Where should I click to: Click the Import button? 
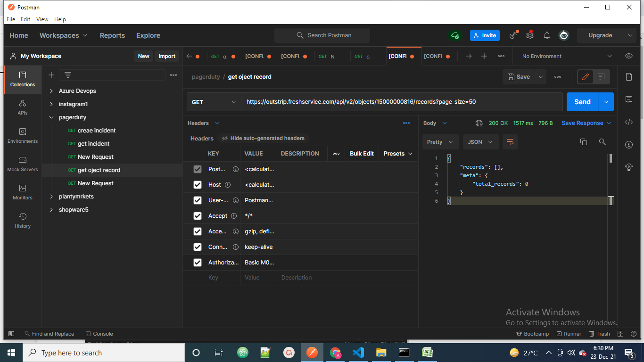pyautogui.click(x=167, y=56)
